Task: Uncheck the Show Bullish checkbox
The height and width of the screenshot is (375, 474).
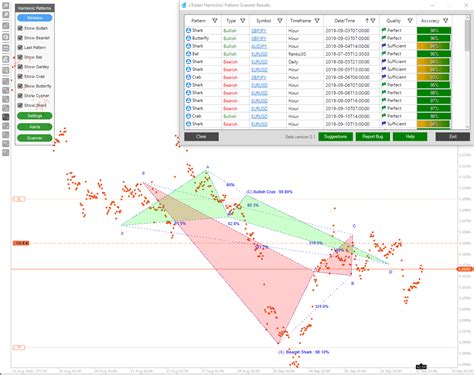Action: coord(20,28)
